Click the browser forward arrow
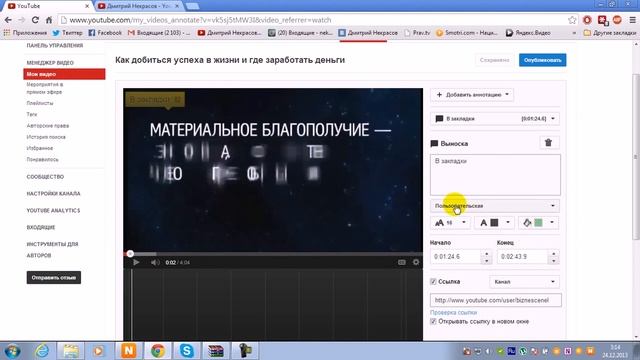Screen dimensions: 640x360 22,20
